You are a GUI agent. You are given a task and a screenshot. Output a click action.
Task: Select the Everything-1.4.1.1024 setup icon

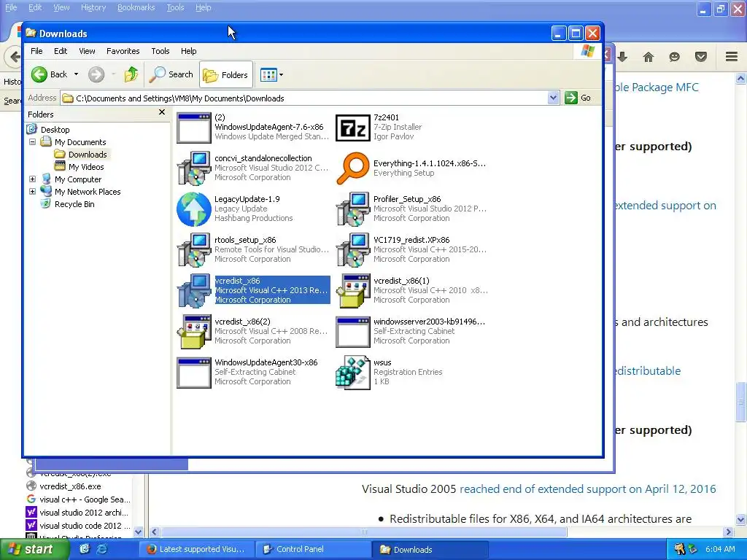point(352,168)
